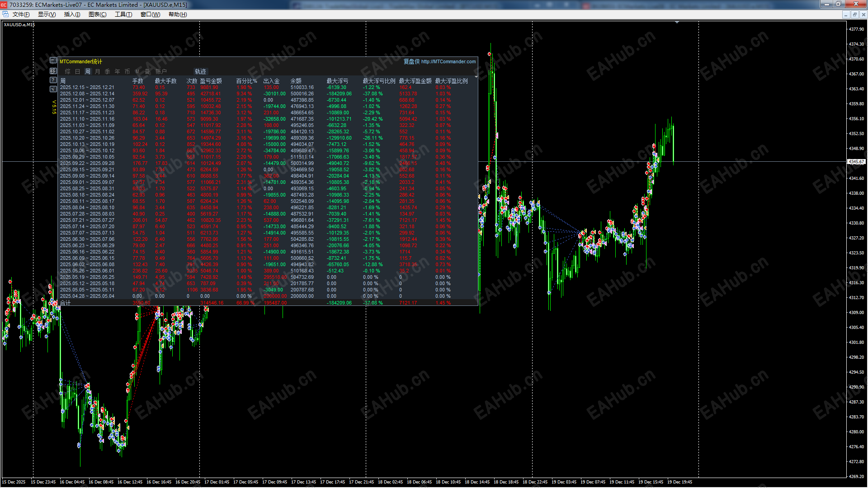Select the 年 yearly statistics tab
This screenshot has width=868, height=488.
(117, 71)
